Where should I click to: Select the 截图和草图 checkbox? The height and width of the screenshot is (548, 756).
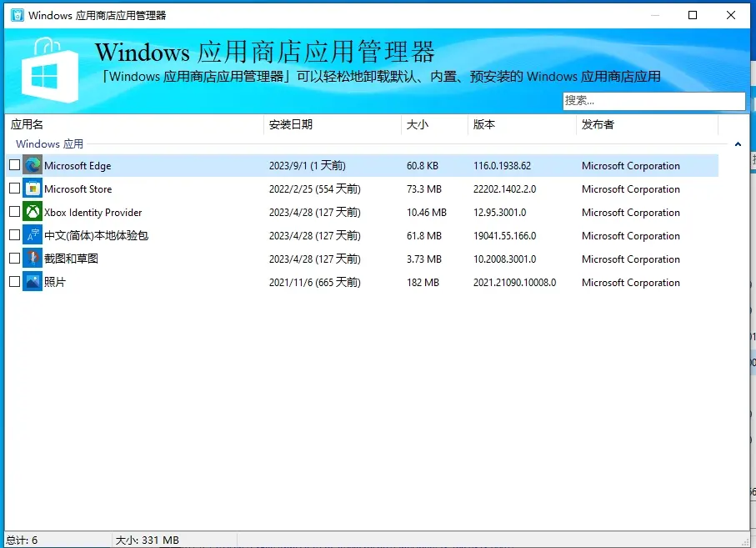(x=14, y=258)
